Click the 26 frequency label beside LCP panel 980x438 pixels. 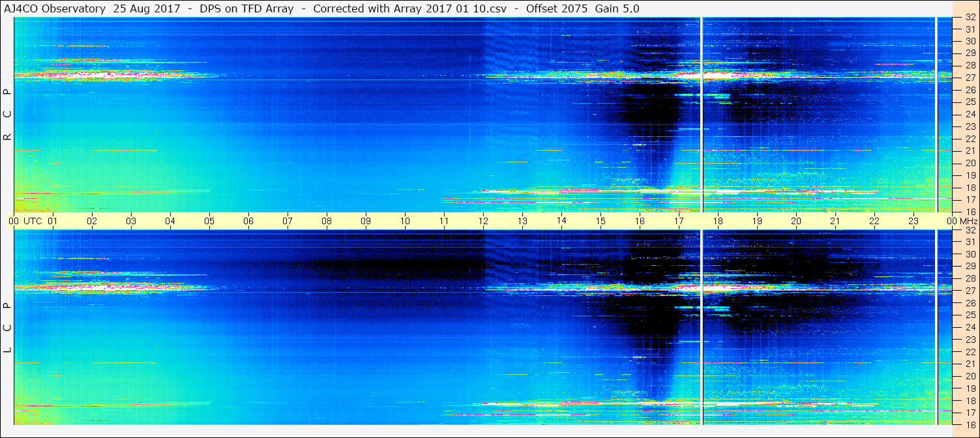pos(970,303)
